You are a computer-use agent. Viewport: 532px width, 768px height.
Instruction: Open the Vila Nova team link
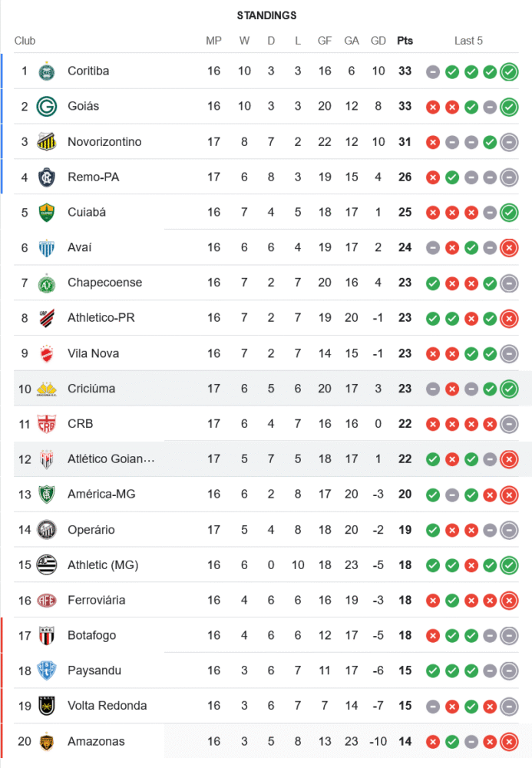tap(93, 353)
